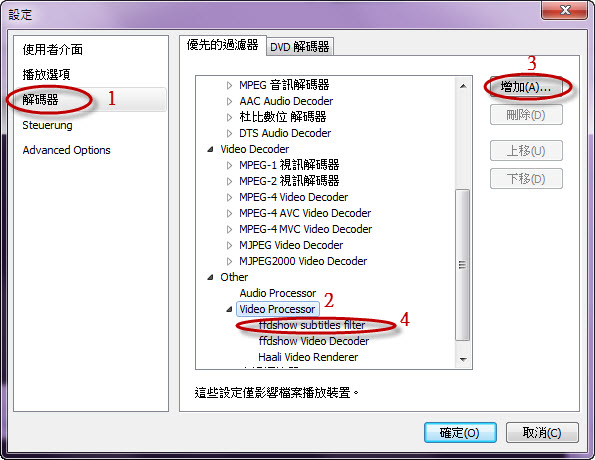
Task: Select Haali Video Renderer entry
Action: pos(308,357)
